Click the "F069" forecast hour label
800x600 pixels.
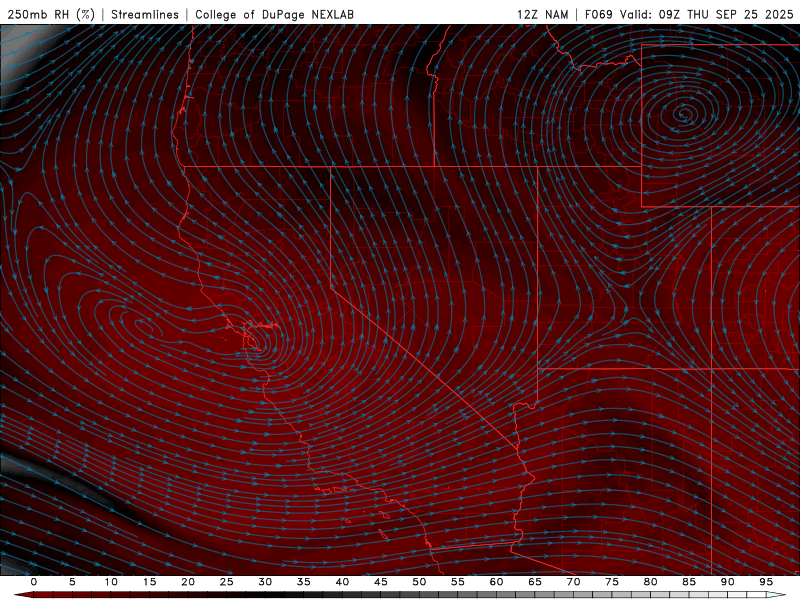598,14
